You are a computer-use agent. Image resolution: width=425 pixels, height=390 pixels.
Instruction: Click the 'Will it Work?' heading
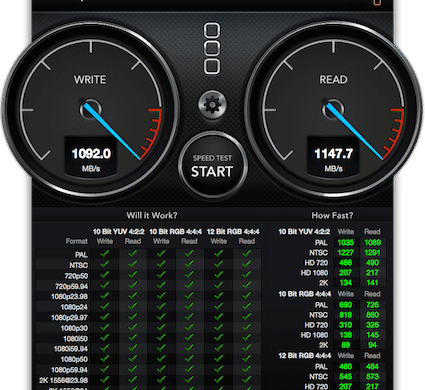coord(152,215)
